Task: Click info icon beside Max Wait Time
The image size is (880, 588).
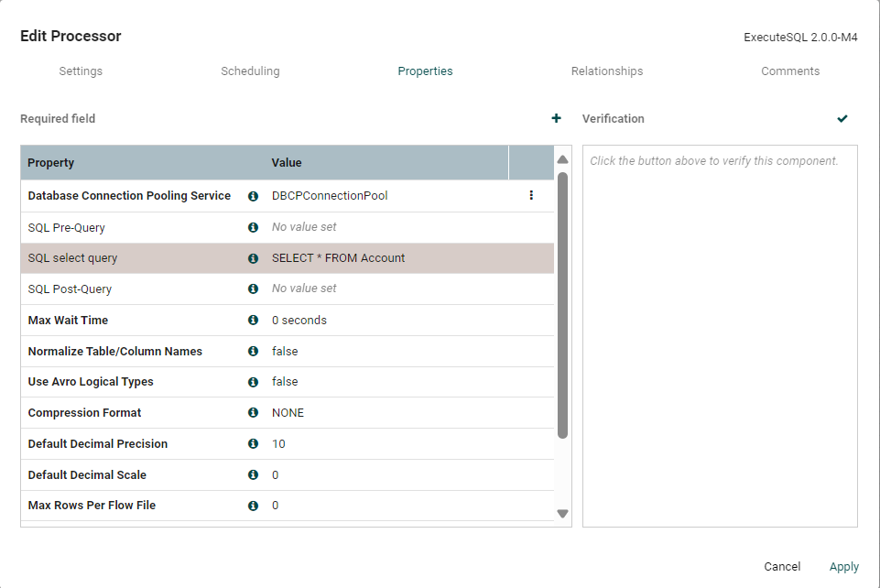Action: pyautogui.click(x=254, y=321)
